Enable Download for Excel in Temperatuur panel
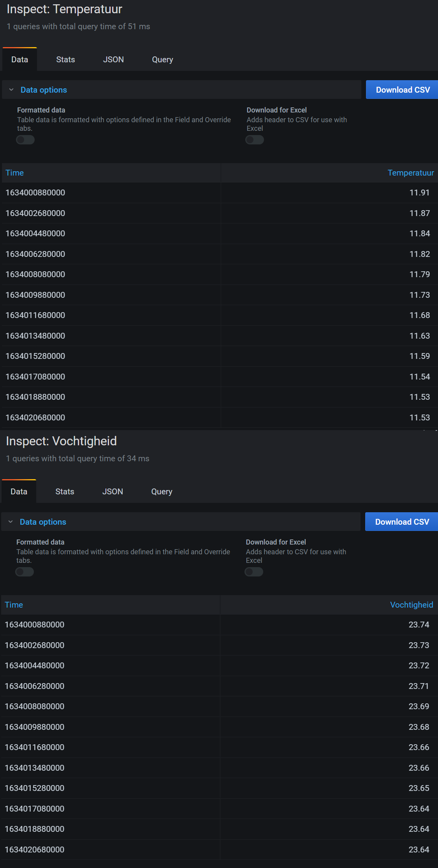The width and height of the screenshot is (438, 868). pyautogui.click(x=255, y=140)
